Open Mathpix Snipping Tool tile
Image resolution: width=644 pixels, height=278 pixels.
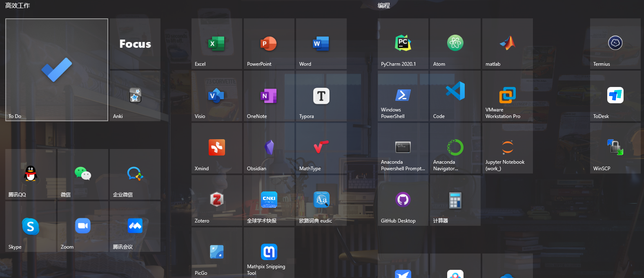[269, 253]
